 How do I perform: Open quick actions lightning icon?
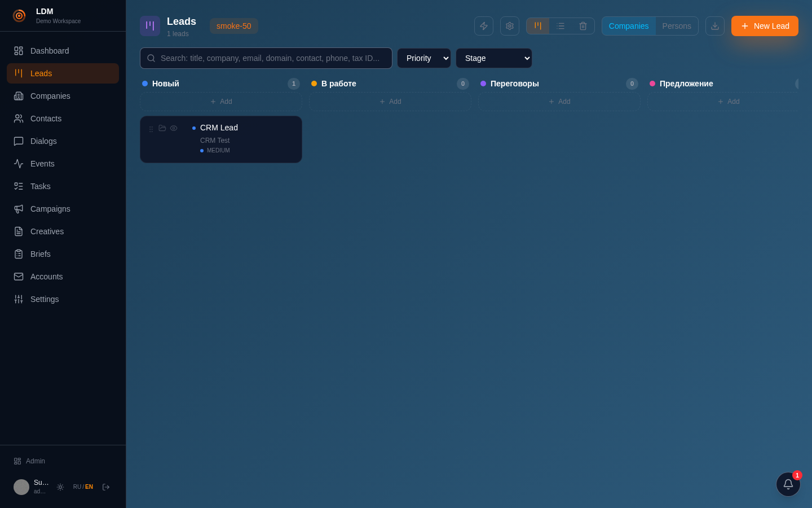pyautogui.click(x=484, y=26)
